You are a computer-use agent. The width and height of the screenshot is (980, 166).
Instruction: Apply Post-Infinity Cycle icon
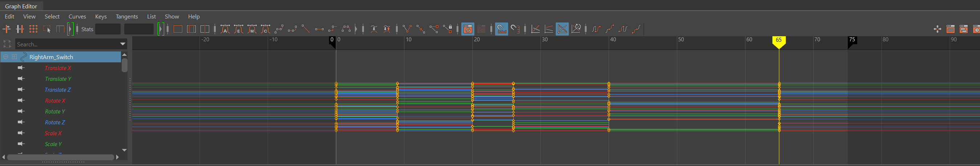[623, 29]
